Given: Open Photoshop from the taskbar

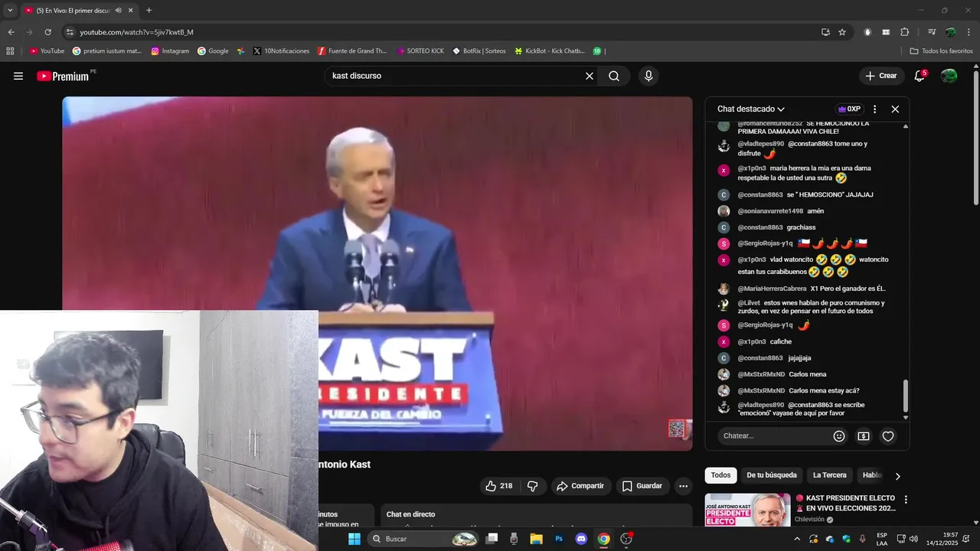Looking at the screenshot, I should click(559, 539).
